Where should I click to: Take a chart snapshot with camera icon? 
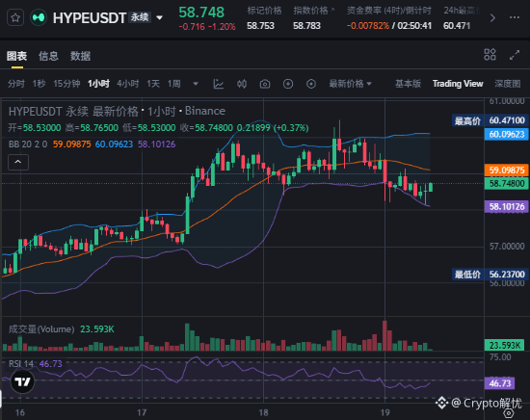[265, 84]
